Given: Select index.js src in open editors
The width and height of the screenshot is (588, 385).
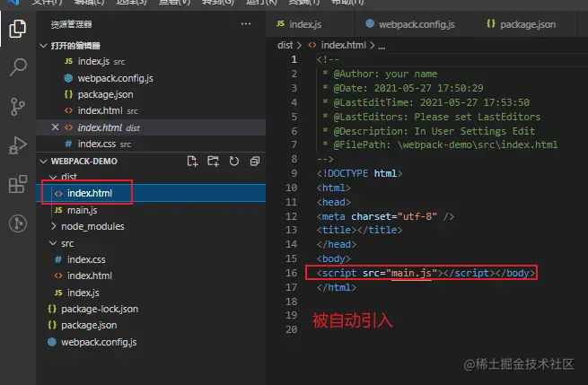Looking at the screenshot, I should coord(151,62).
